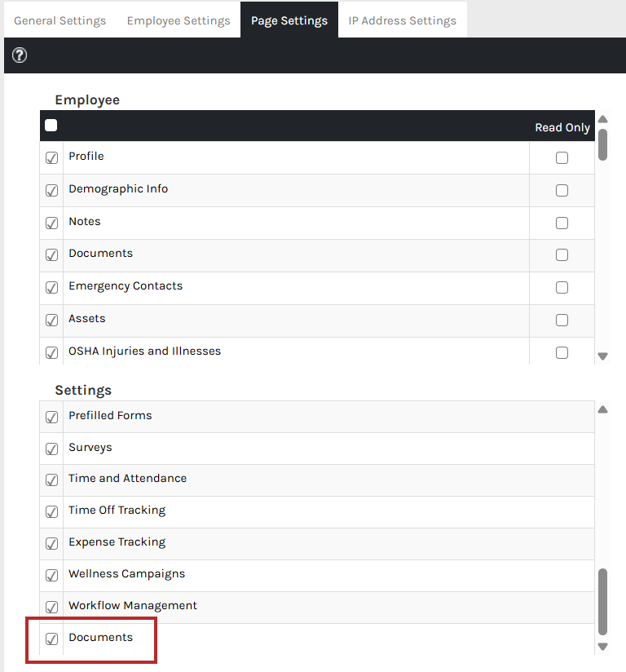626x672 pixels.
Task: Uncheck the Profile page checkbox
Action: pos(52,157)
